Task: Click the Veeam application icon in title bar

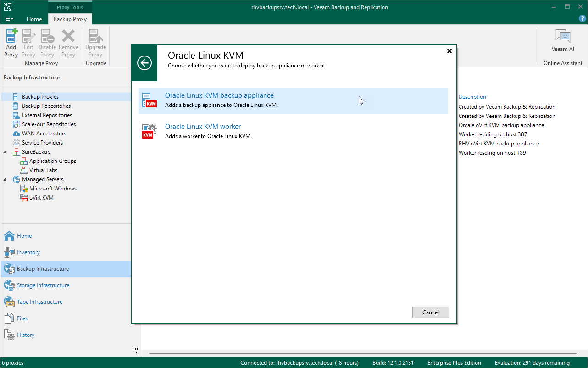Action: coord(7,7)
